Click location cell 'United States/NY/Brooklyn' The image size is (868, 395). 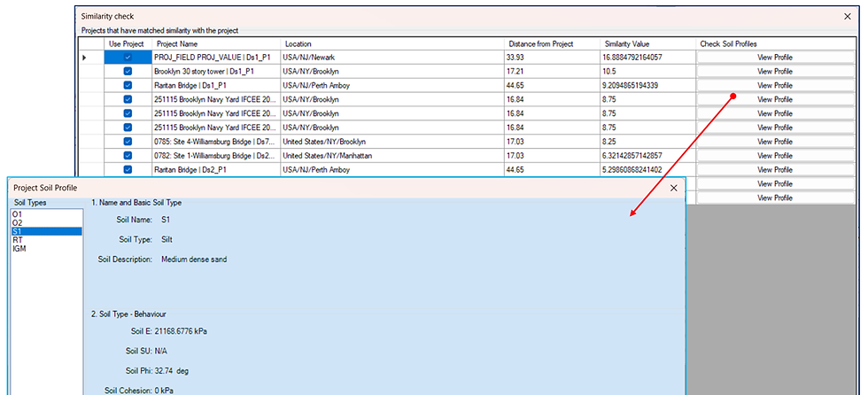point(392,142)
